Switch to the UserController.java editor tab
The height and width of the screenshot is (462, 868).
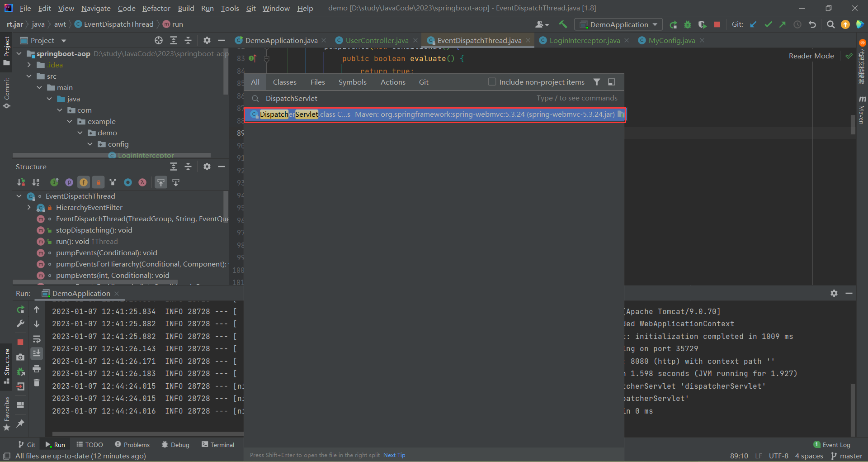[377, 40]
